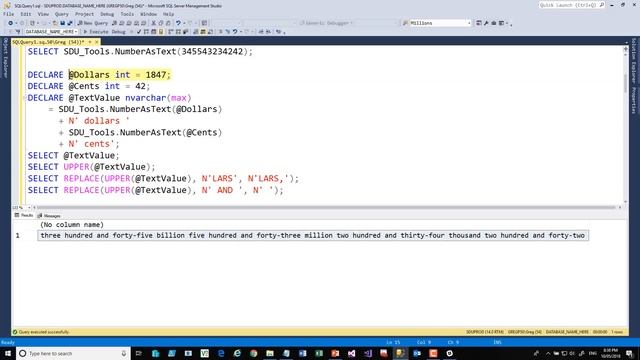
Task: Click the Execute button
Action: tap(96, 31)
